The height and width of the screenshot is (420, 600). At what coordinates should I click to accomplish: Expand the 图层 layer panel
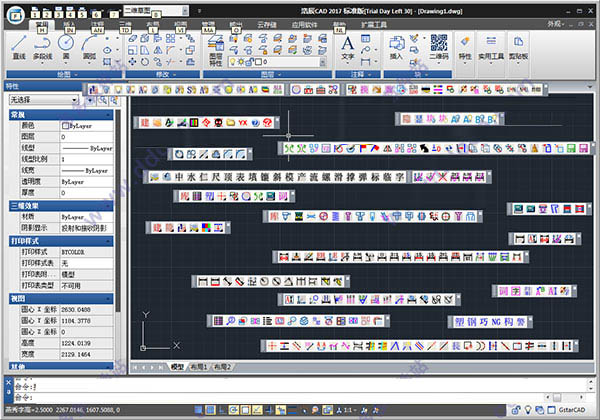point(267,74)
